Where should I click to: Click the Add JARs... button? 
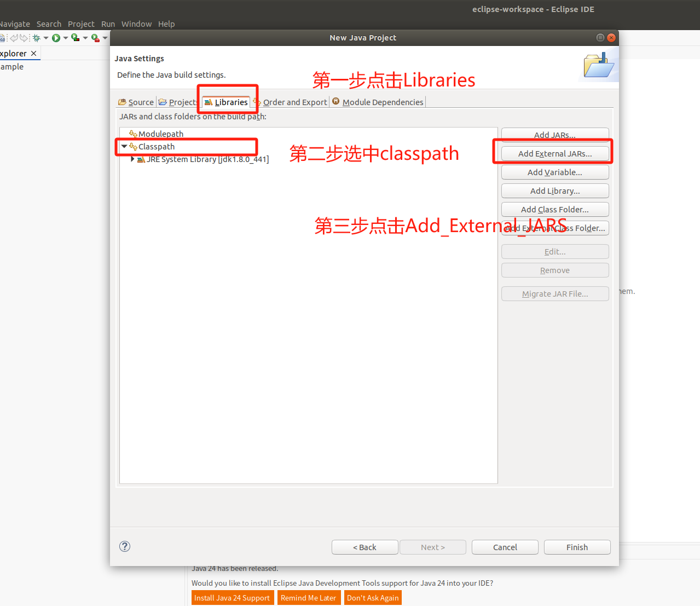555,135
